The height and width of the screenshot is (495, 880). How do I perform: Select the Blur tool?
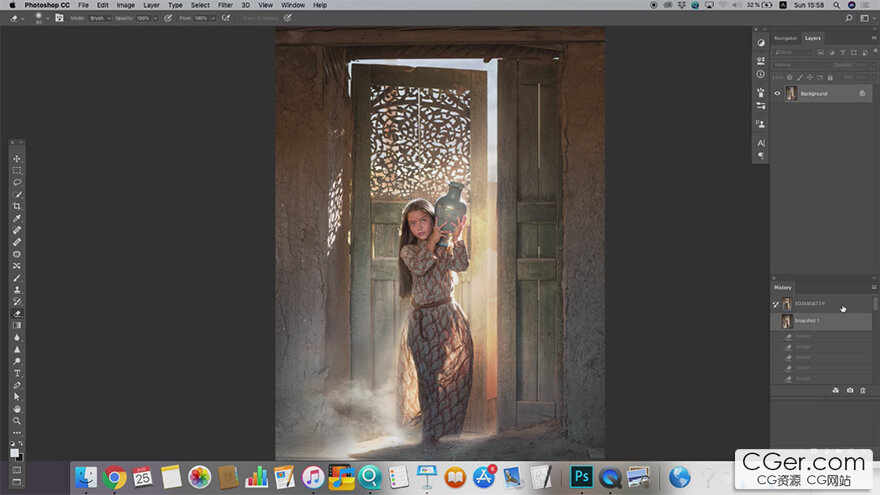pos(17,337)
